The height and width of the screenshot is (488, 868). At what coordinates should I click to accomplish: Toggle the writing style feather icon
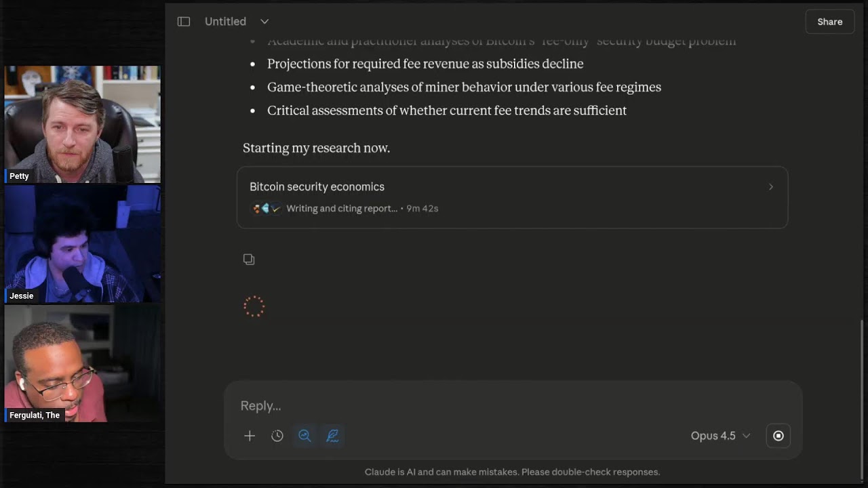point(332,436)
